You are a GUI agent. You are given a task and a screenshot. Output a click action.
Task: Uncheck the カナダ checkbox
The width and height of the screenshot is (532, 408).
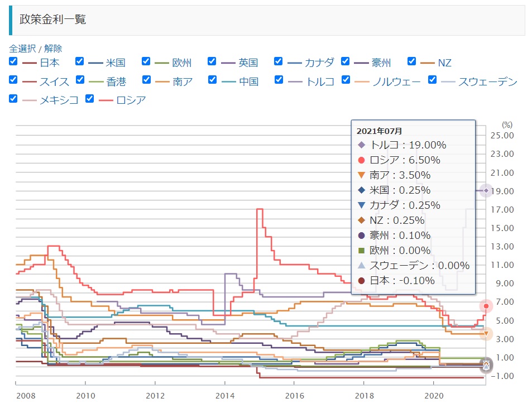coord(278,61)
